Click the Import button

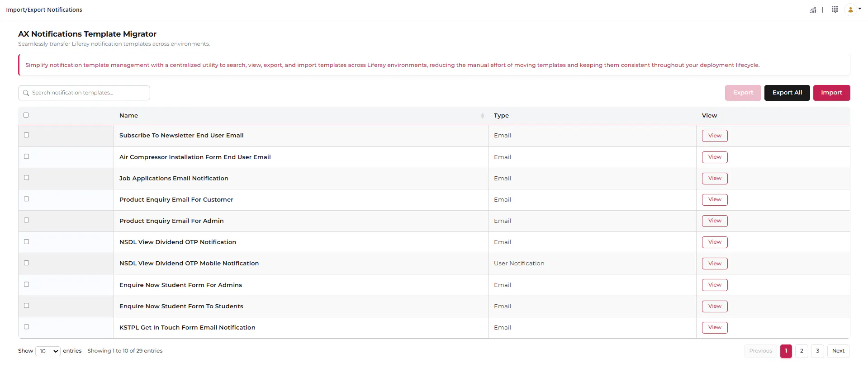[x=831, y=93]
